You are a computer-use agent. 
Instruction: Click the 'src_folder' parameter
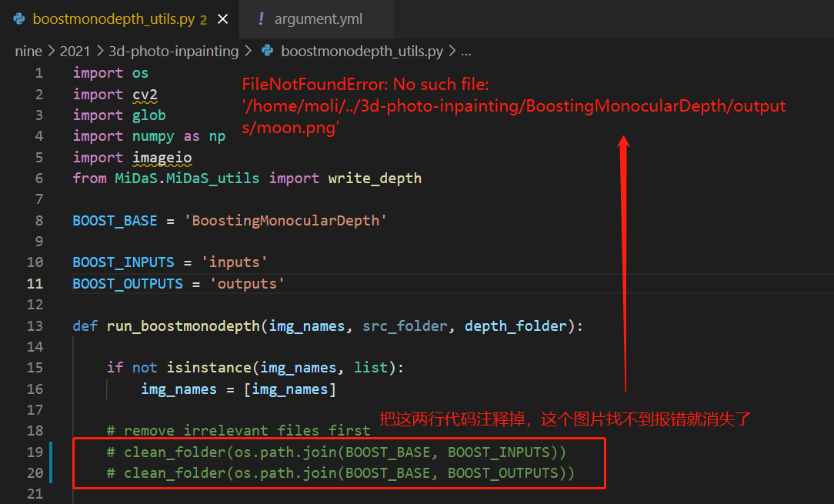[x=405, y=325]
